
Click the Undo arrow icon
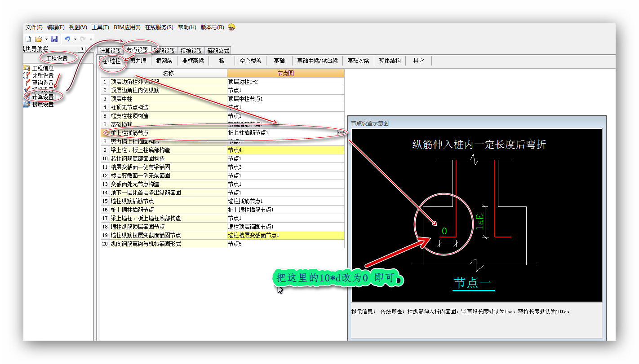point(67,39)
